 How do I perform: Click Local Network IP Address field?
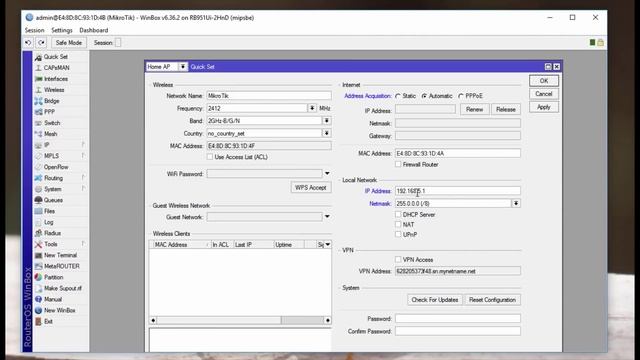coord(458,191)
